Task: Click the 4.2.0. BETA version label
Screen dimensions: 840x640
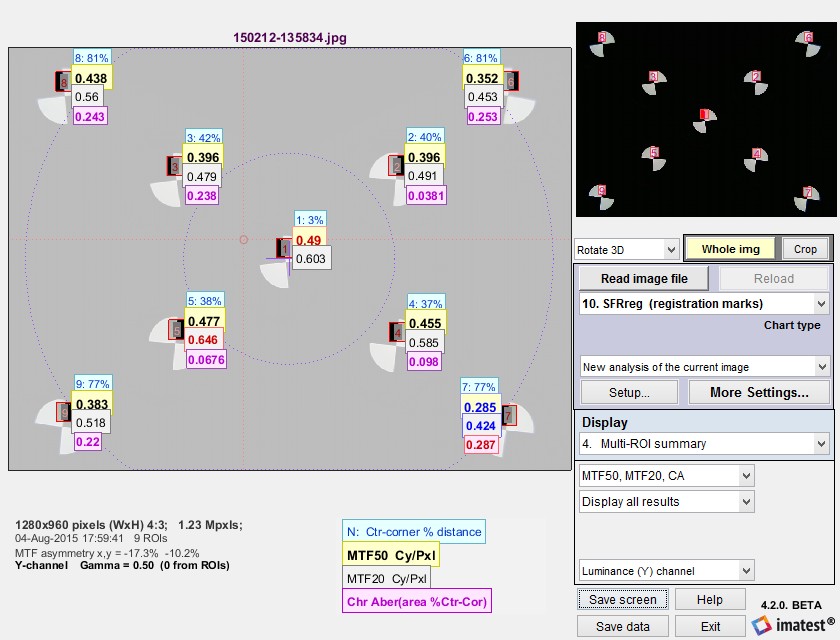Action: (x=791, y=605)
